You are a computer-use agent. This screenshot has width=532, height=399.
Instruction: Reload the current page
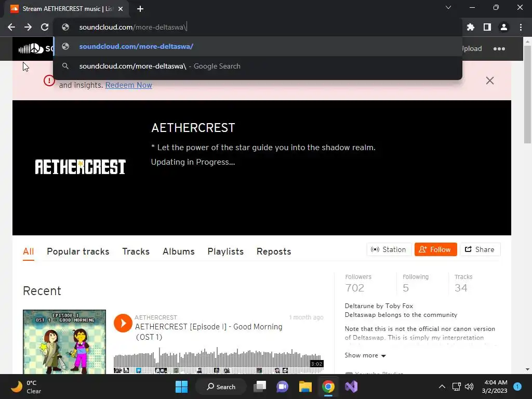[45, 27]
